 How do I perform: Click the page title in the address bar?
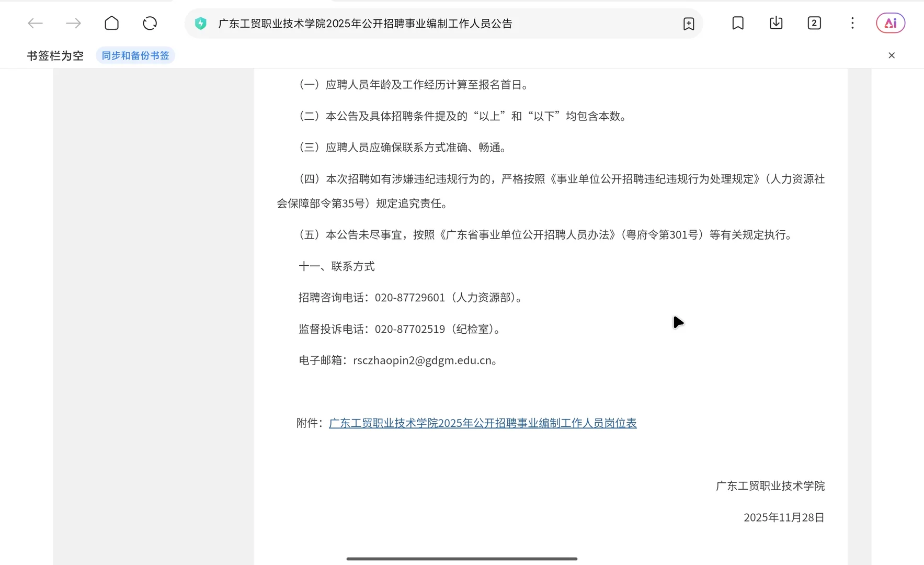[365, 23]
